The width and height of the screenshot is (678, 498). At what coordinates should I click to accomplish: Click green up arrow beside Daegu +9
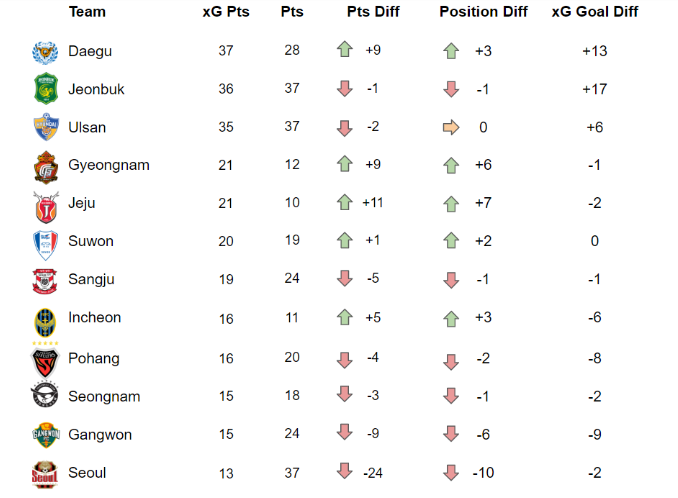[x=345, y=51]
